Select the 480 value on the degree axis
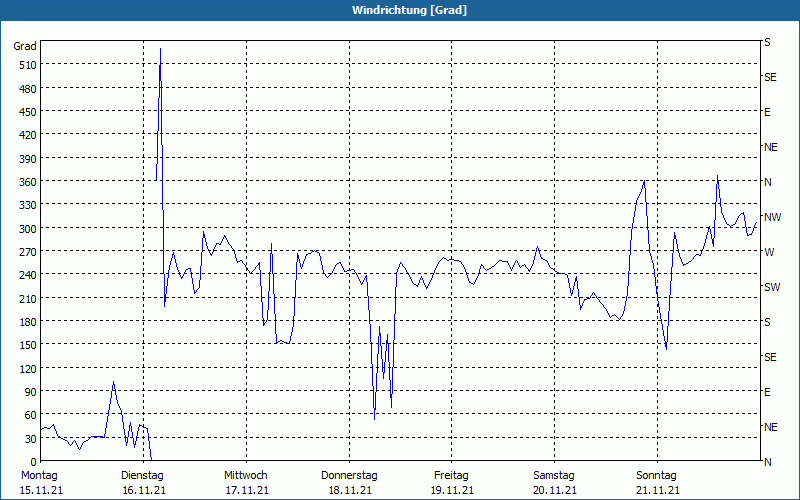 click(28, 89)
